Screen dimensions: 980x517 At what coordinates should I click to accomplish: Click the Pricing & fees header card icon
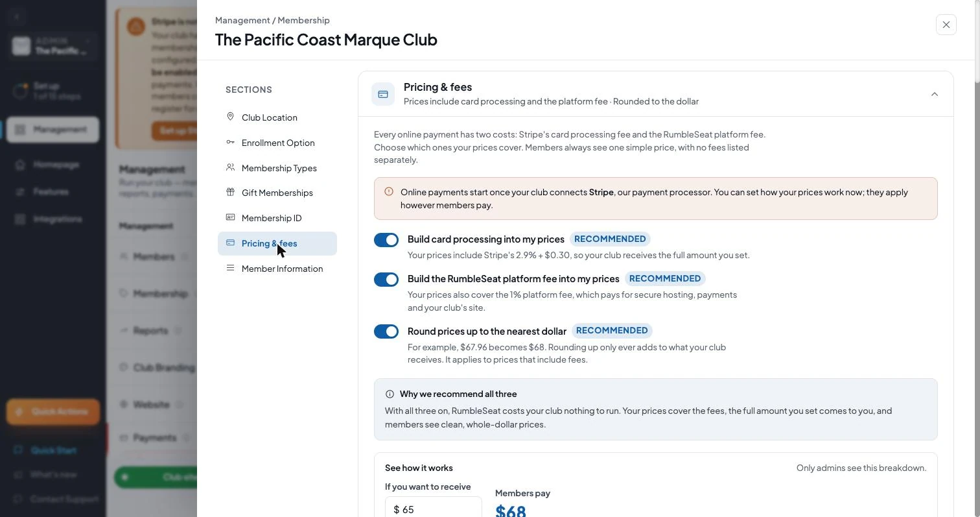point(383,94)
